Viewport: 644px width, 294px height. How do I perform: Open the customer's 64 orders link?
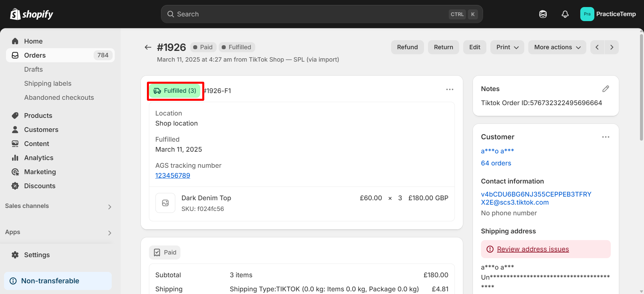coord(496,163)
